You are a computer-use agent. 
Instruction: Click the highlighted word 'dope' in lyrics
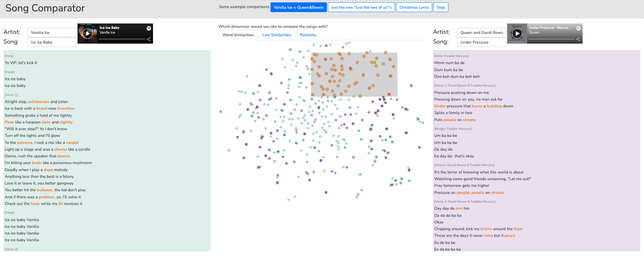pos(48,170)
